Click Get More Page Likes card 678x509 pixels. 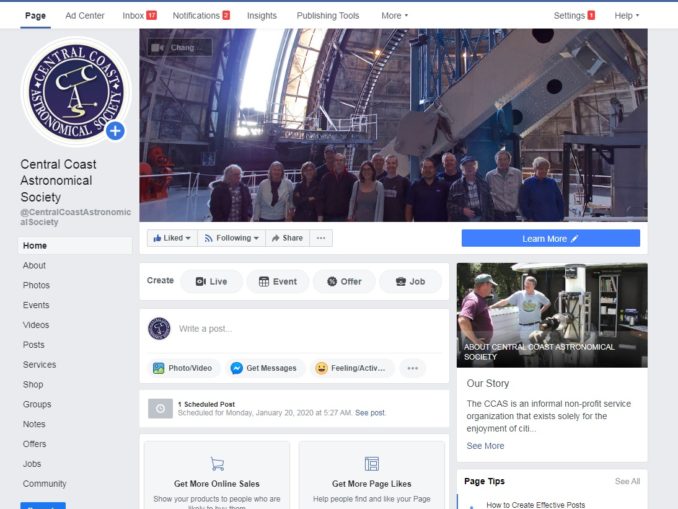click(x=372, y=476)
